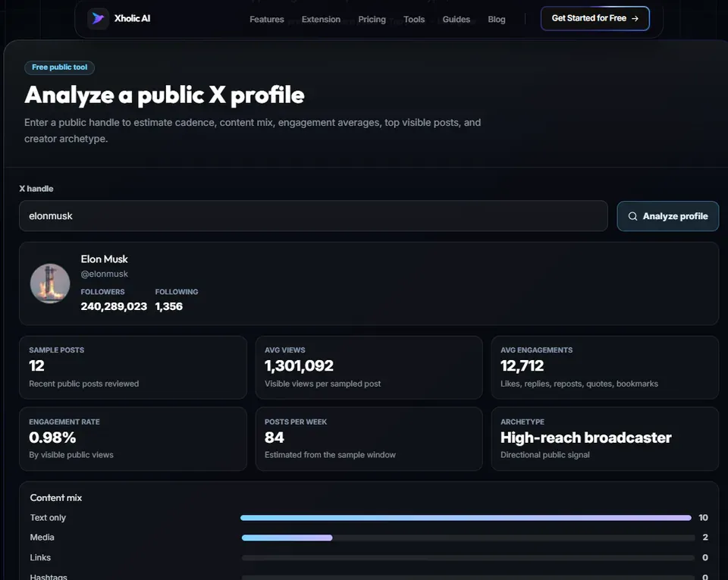728x580 pixels.
Task: Click the @elonmusk handle text
Action: click(x=105, y=274)
